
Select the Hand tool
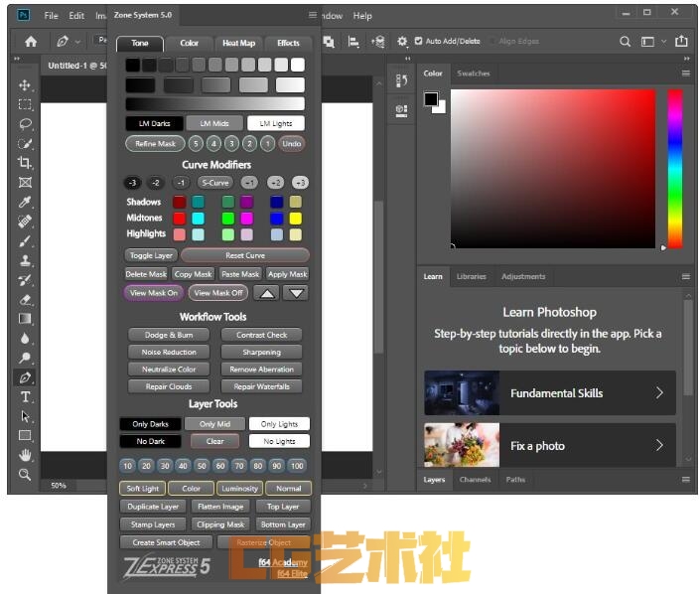click(25, 455)
